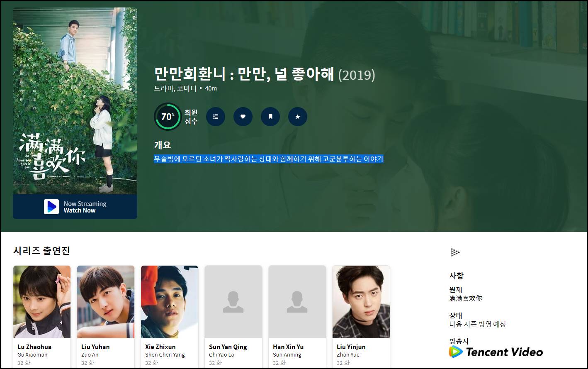Click Watch Now streaming link
This screenshot has height=369, width=588.
[x=80, y=210]
